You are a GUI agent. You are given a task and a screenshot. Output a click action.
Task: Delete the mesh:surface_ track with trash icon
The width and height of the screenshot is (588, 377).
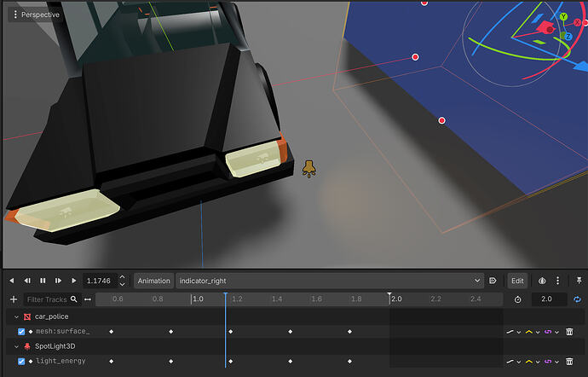click(x=569, y=331)
